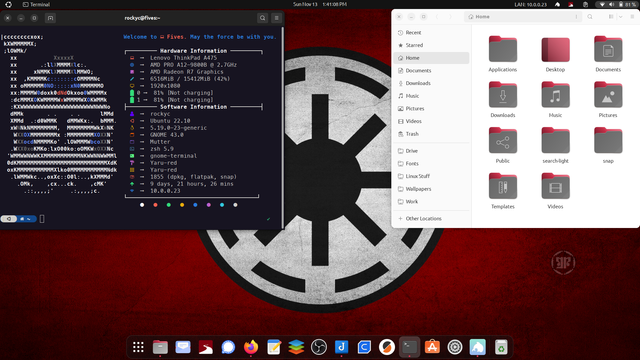Click the search icon in Files window
Screen dimensions: 640x360
point(590,17)
